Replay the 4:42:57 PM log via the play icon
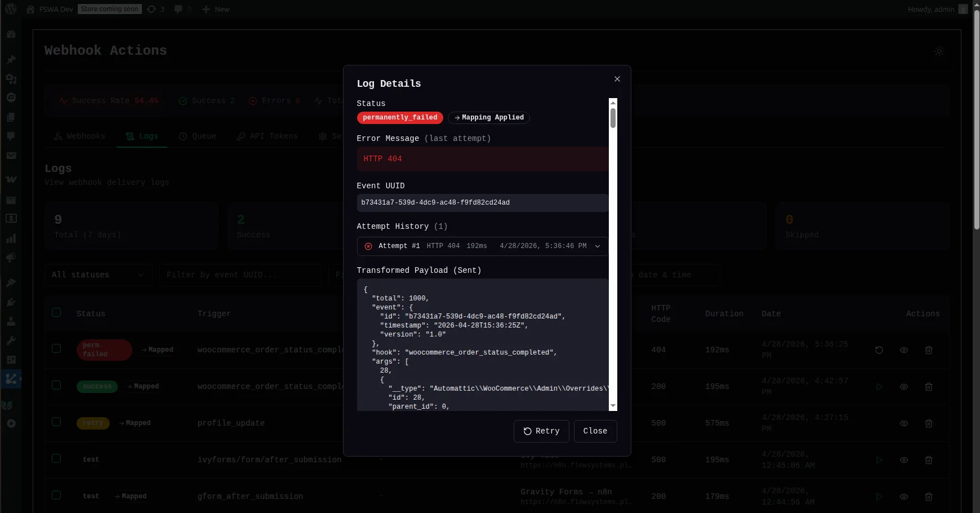Screen dimensions: 980x513 [x=879, y=387]
